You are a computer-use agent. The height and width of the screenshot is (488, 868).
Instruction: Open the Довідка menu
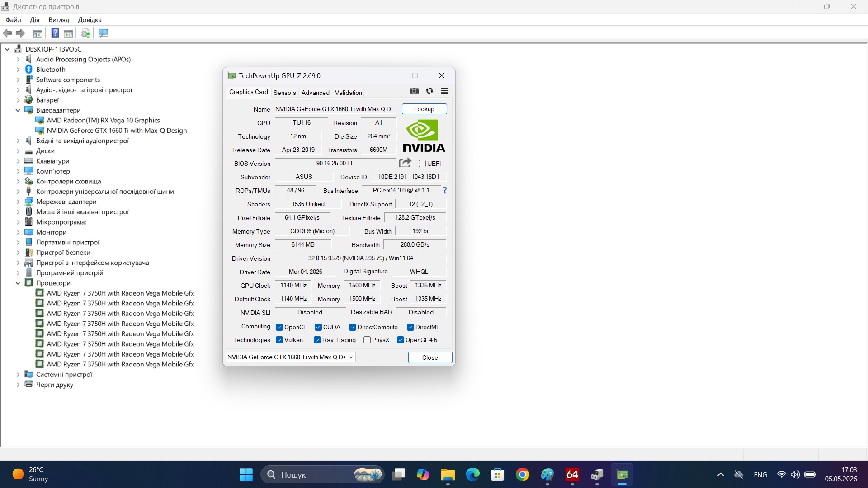(90, 20)
